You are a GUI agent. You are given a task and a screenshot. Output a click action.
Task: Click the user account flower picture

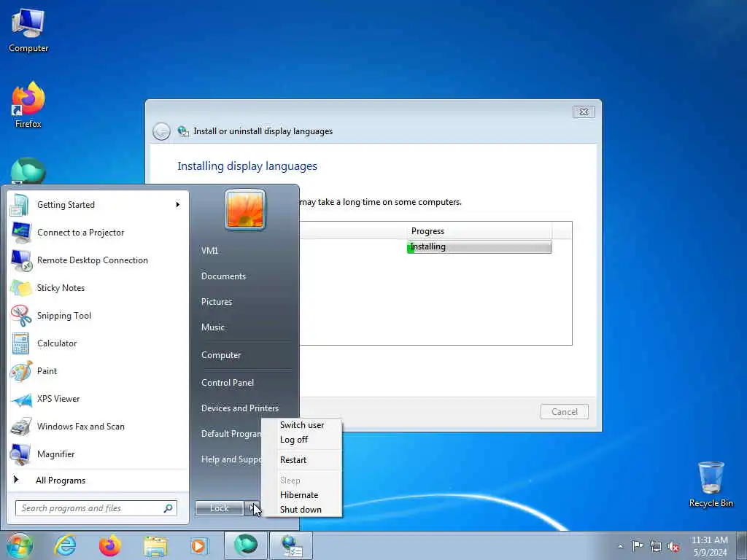pos(245,209)
